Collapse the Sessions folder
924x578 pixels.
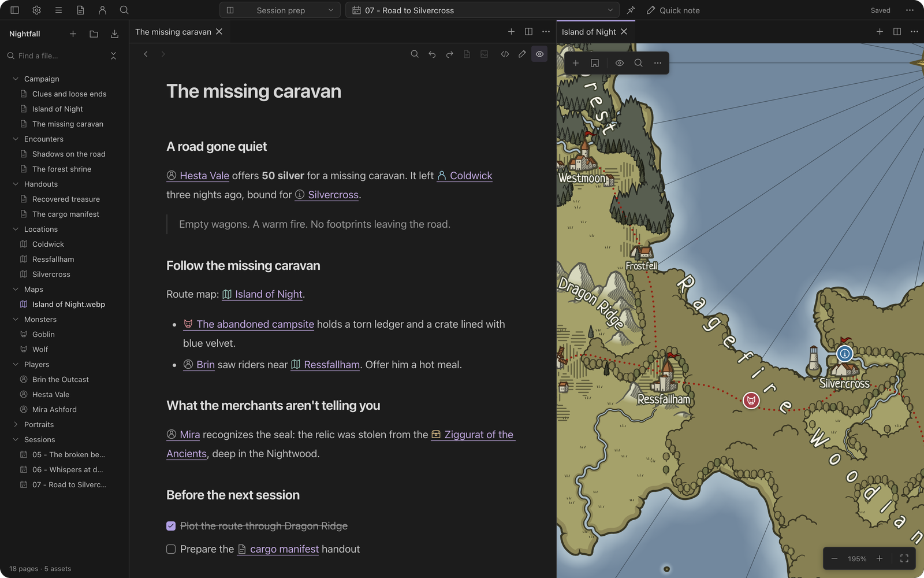pyautogui.click(x=16, y=439)
